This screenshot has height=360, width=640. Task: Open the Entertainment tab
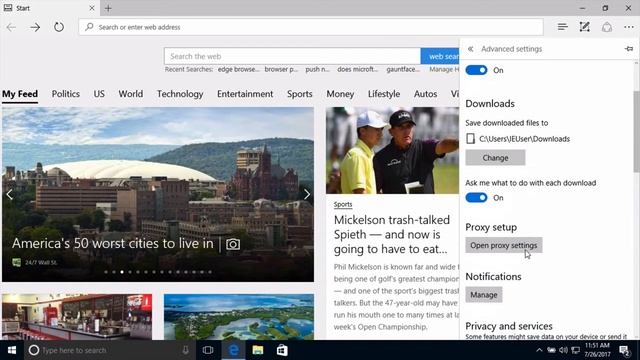[x=245, y=94]
